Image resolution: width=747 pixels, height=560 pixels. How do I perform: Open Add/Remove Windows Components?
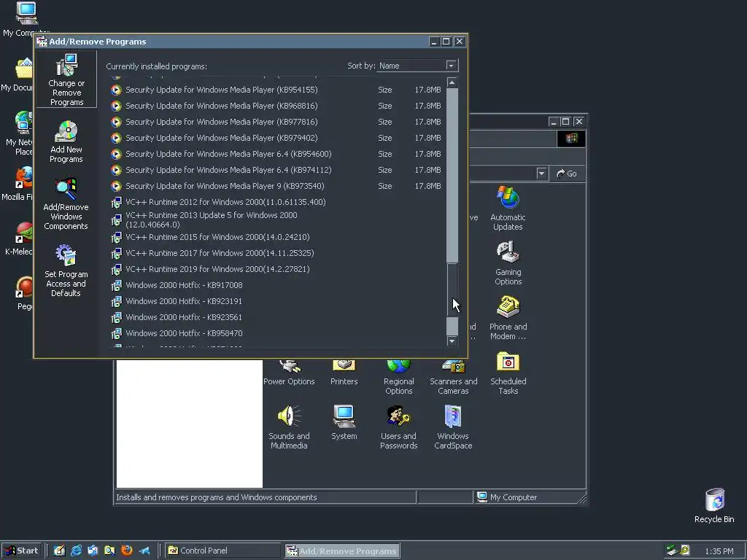(66, 204)
